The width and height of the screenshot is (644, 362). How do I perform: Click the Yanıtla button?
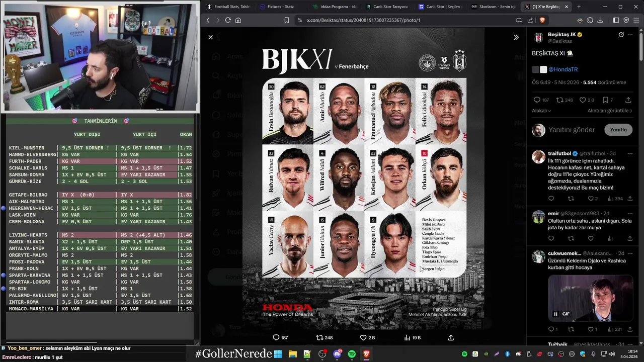pyautogui.click(x=618, y=130)
